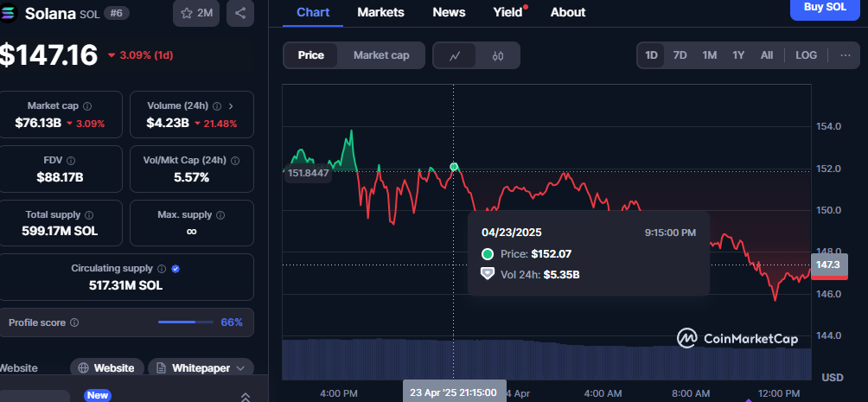The width and height of the screenshot is (868, 402).
Task: Show Total supply info icon
Action: 89,215
